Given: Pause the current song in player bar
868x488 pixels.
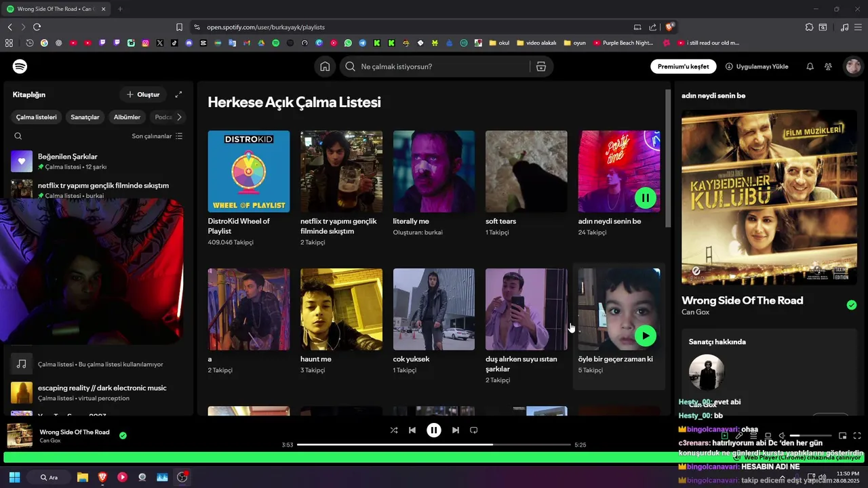Looking at the screenshot, I should 434,430.
